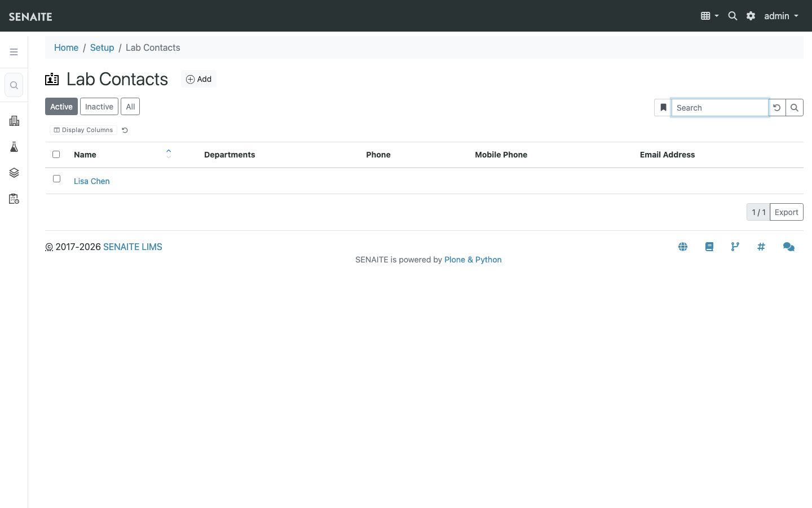Toggle the sidebar hamburger menu
The width and height of the screenshot is (812, 508).
14,52
